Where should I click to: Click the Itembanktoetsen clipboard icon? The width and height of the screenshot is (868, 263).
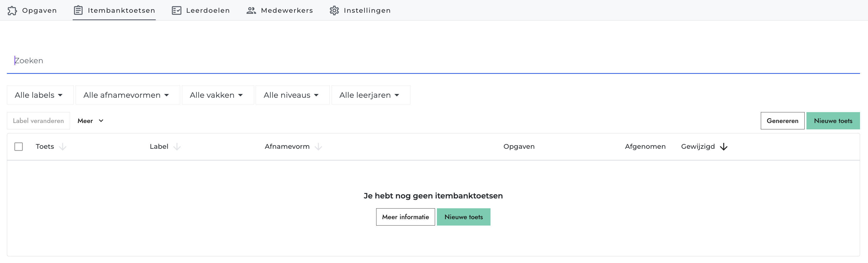78,10
